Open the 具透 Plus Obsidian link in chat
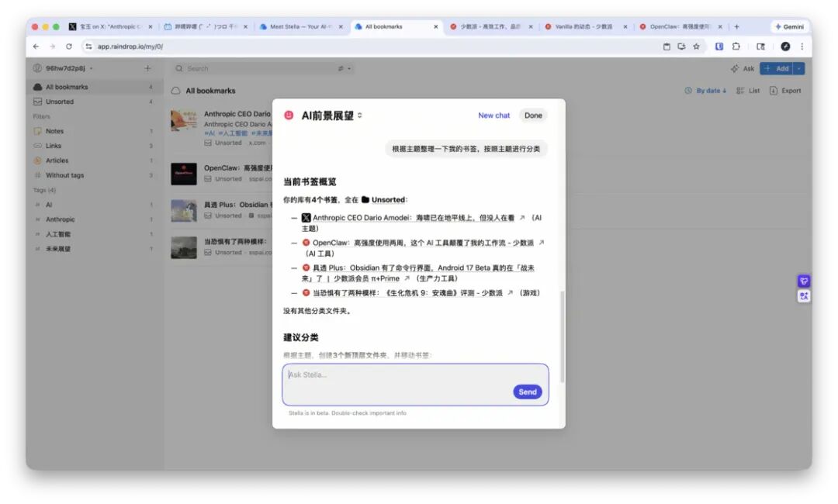The width and height of the screenshot is (838, 504). point(418,273)
